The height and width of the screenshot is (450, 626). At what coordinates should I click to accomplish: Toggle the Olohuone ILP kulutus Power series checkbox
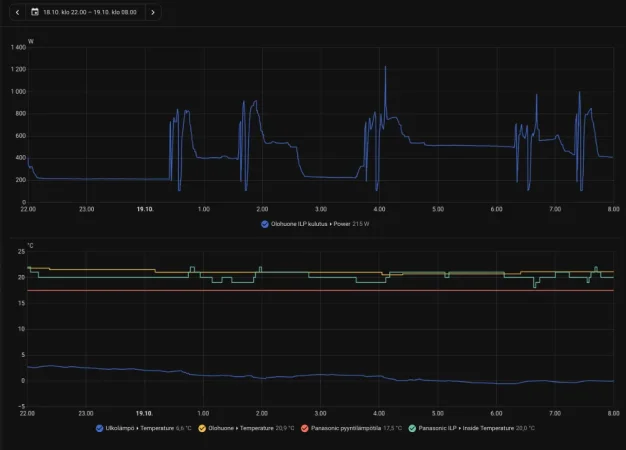[265, 224]
